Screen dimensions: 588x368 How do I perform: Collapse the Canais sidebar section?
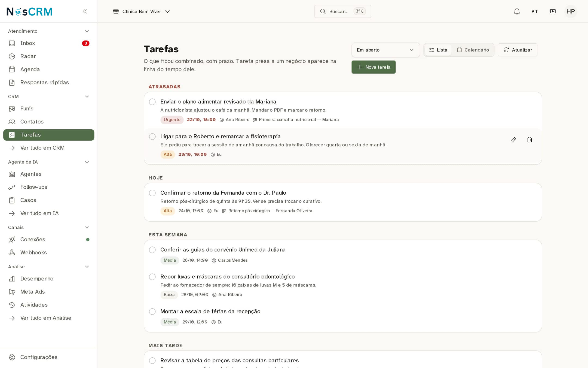pos(87,227)
